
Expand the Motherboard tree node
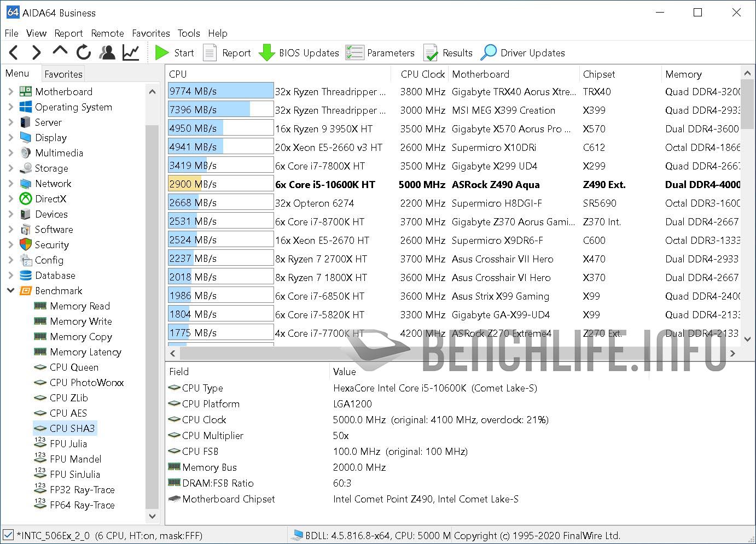pos(10,92)
